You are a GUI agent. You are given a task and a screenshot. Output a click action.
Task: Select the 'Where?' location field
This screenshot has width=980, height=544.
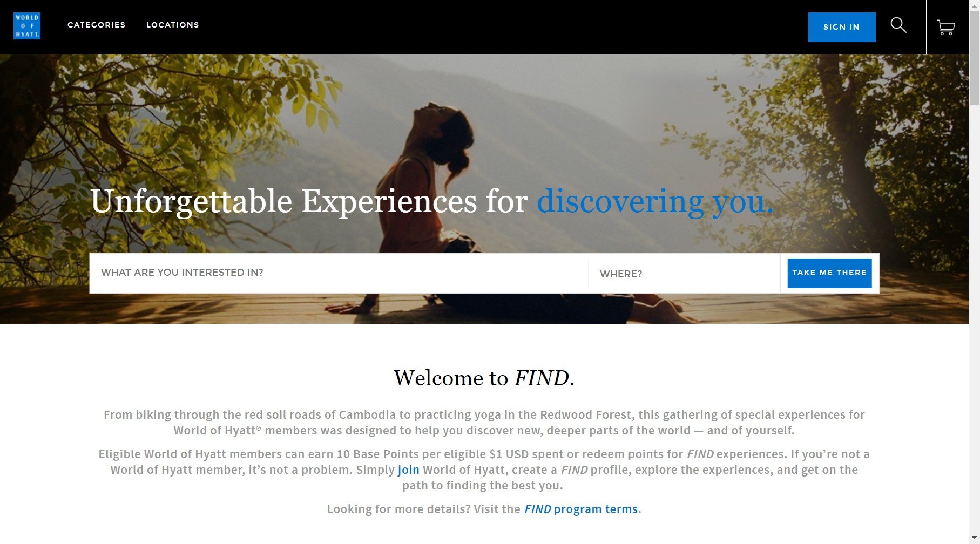[x=684, y=274]
